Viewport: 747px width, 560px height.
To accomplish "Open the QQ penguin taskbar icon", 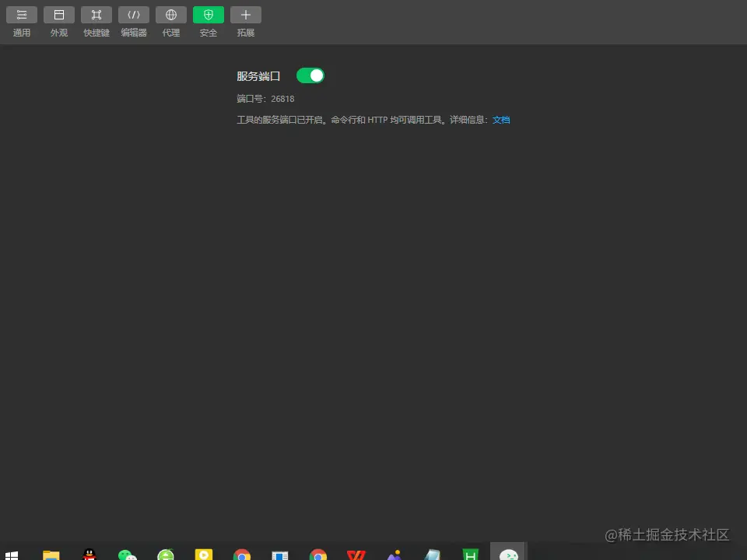I will 89,555.
